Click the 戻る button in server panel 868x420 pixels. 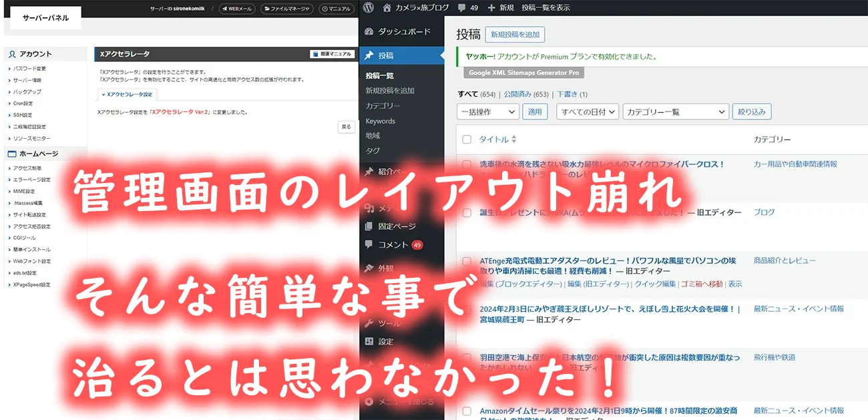pos(346,126)
